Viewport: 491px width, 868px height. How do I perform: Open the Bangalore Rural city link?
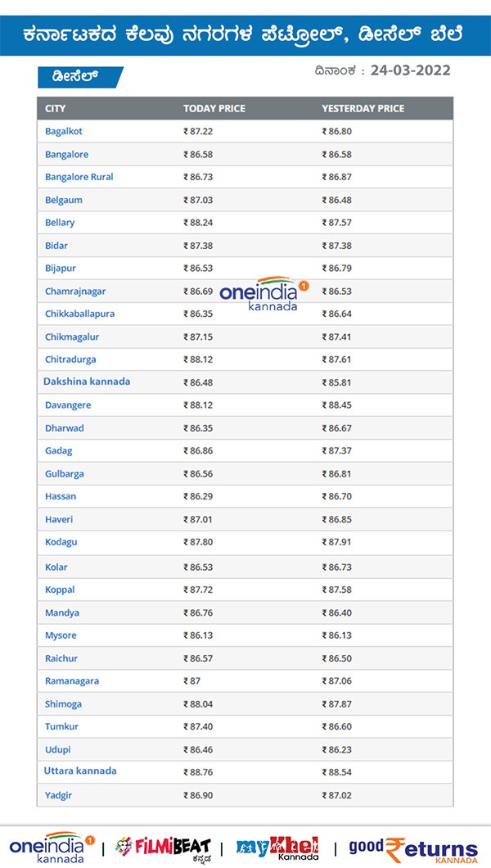point(79,177)
